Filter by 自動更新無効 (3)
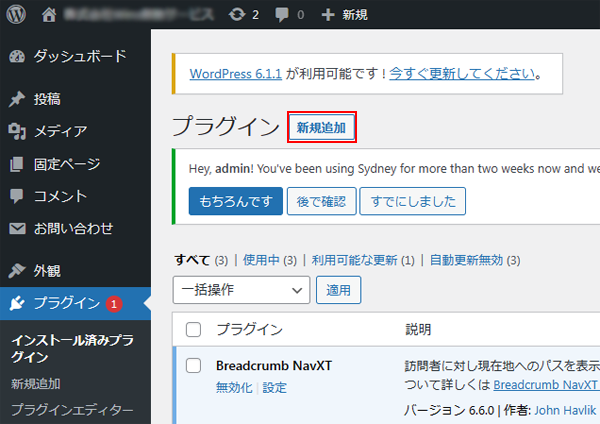This screenshot has width=600, height=424. pos(475,260)
